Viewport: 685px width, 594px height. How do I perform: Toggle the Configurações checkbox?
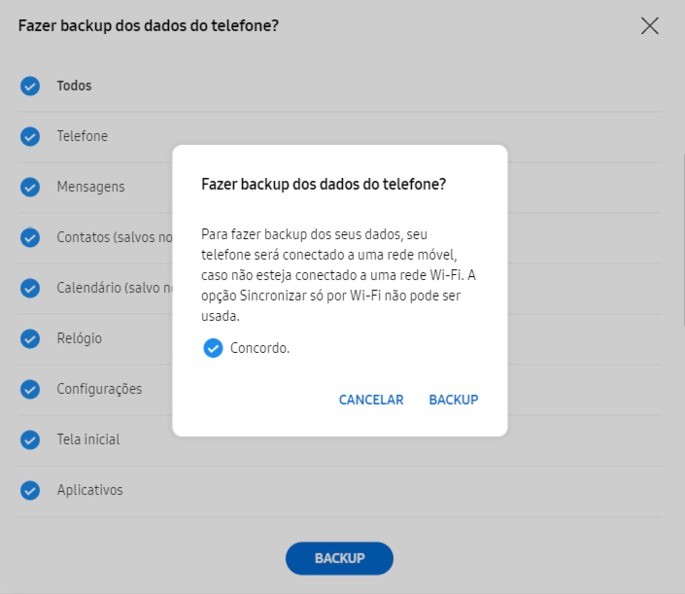(x=30, y=389)
